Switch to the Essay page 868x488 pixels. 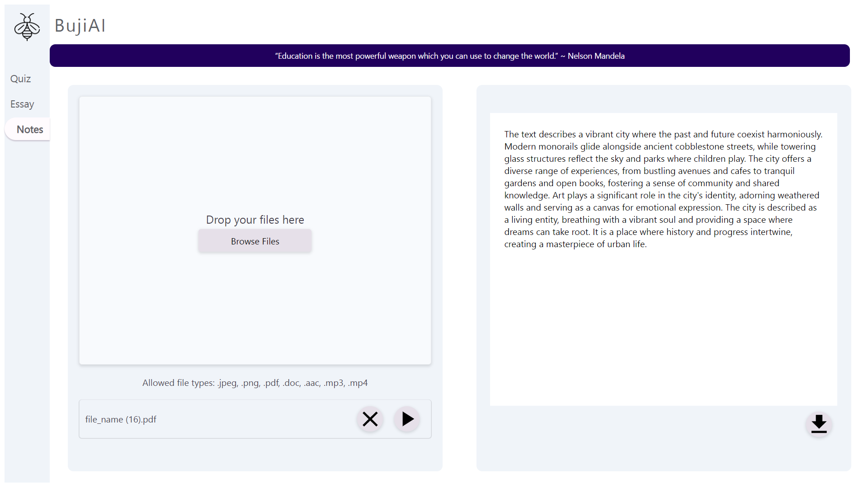22,104
